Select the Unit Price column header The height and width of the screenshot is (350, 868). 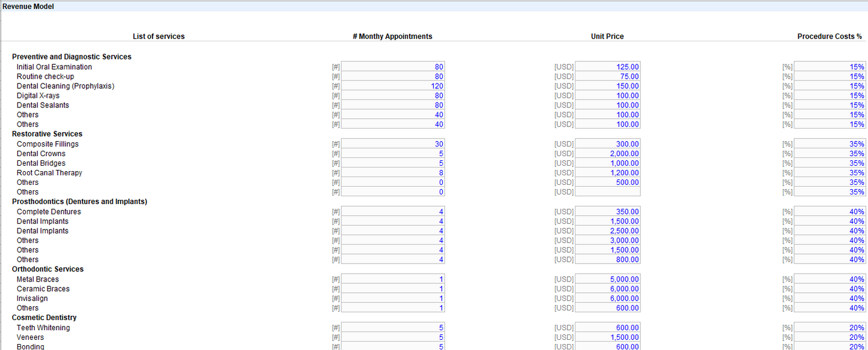[607, 37]
